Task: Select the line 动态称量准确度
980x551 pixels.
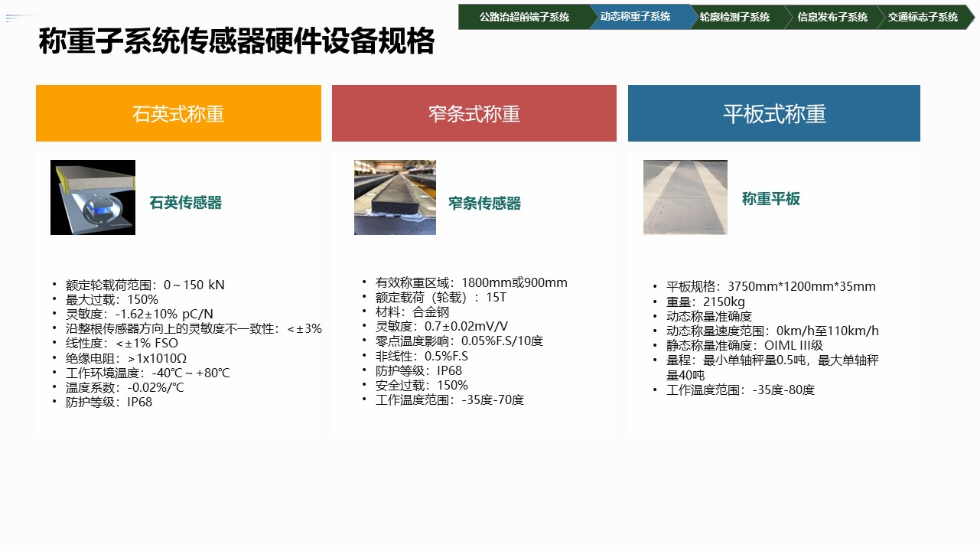Action: (709, 316)
